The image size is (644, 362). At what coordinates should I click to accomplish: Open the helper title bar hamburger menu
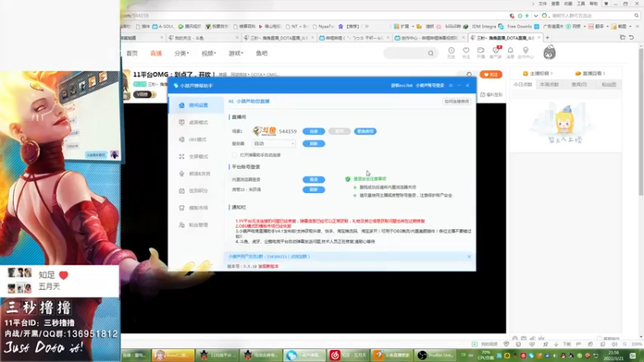pyautogui.click(x=451, y=85)
